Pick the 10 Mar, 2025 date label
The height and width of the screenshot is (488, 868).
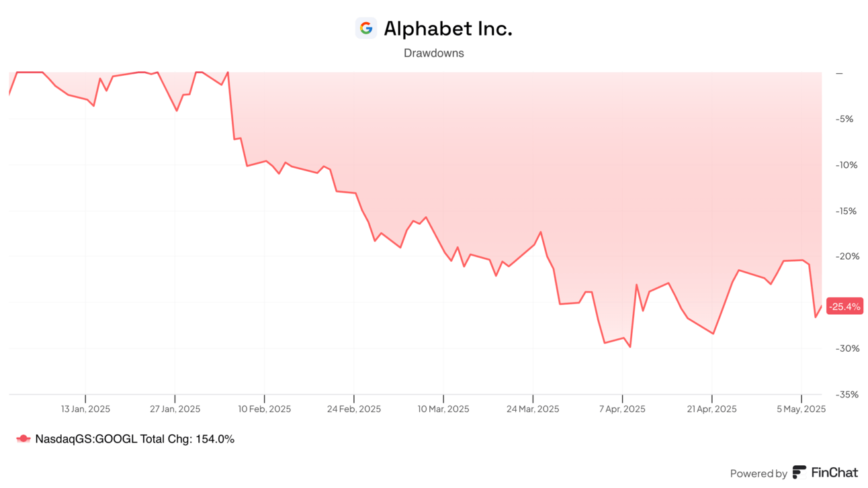click(443, 409)
